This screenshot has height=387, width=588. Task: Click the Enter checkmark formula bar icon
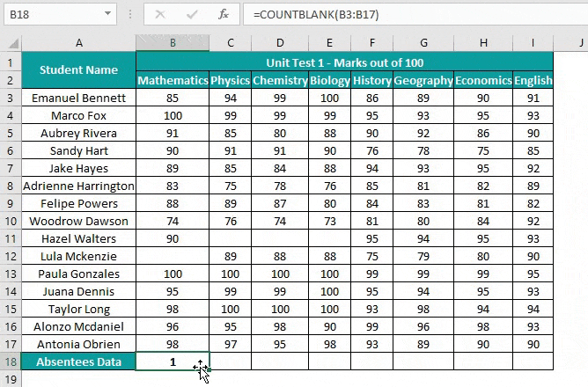[x=192, y=15]
